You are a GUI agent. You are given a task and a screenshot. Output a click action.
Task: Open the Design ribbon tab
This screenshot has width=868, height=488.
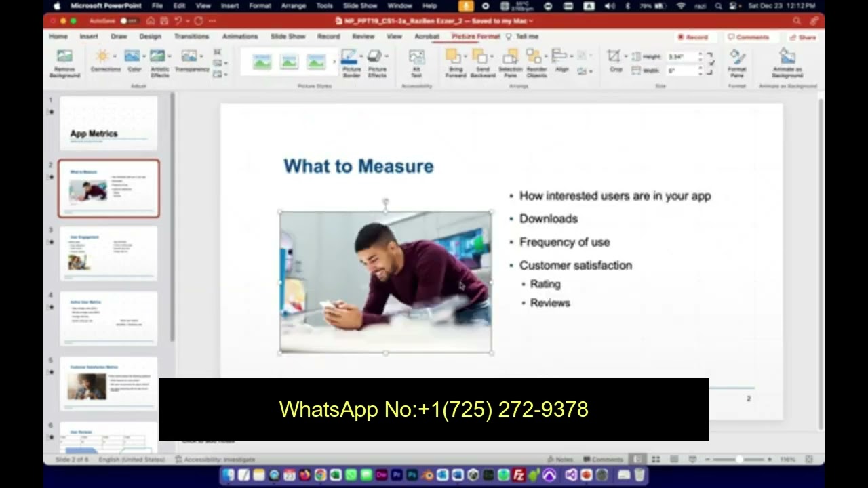(150, 37)
